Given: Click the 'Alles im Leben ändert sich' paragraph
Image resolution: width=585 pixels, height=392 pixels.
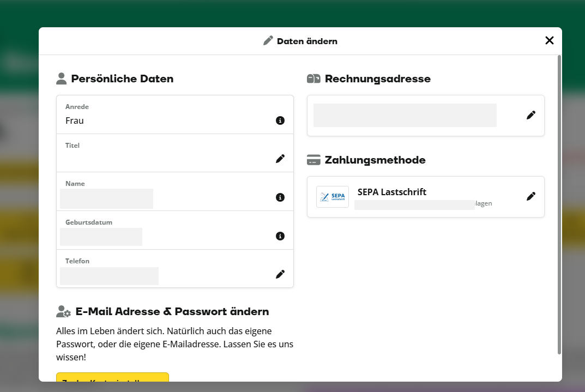Looking at the screenshot, I should coord(174,344).
